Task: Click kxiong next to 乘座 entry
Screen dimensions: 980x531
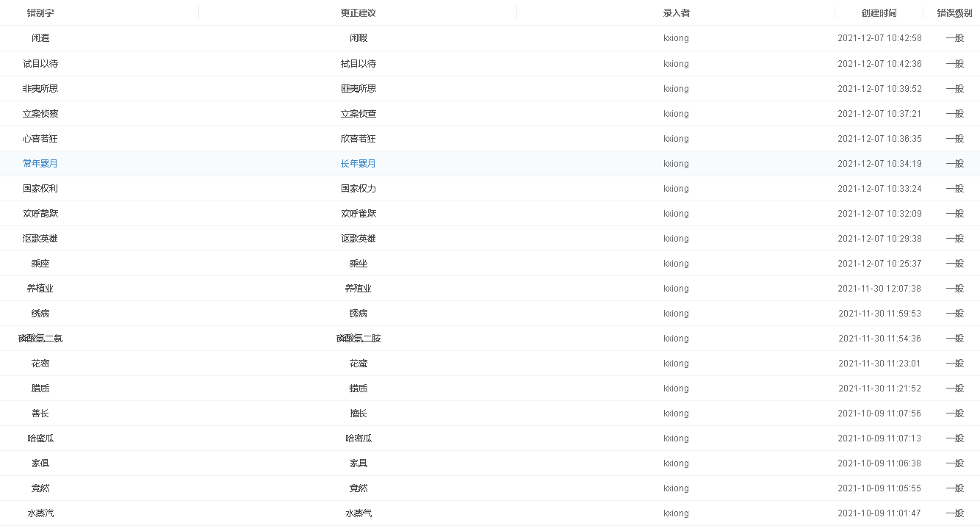Action: pyautogui.click(x=675, y=263)
